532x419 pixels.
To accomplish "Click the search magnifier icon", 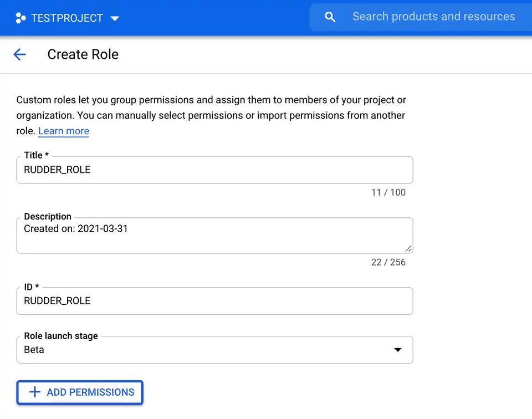I will coord(330,17).
